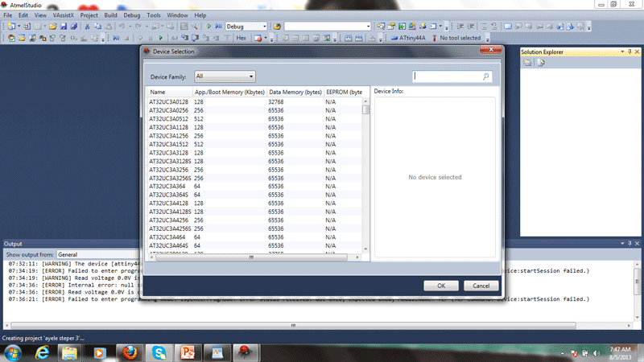Click the search magnifier in device dialog
This screenshot has width=644, height=362.
486,76
